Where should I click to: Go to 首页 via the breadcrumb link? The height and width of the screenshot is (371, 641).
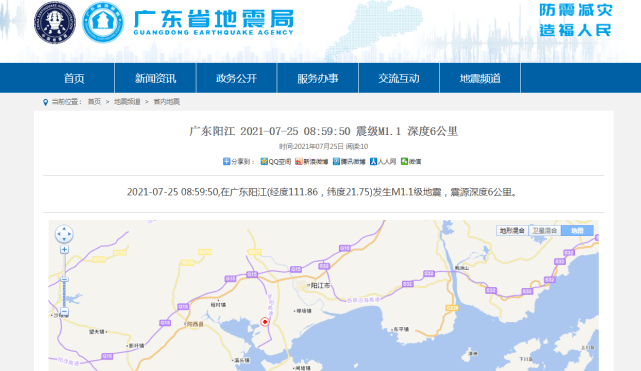tap(94, 102)
